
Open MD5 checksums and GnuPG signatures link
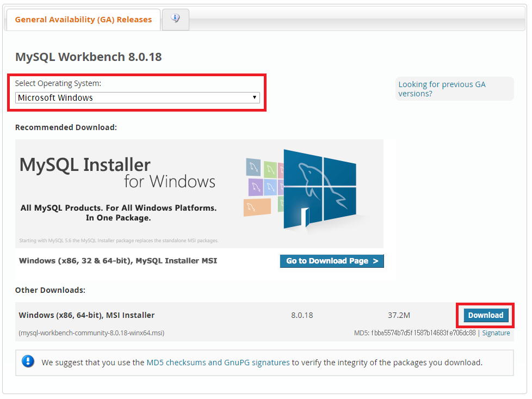218,363
